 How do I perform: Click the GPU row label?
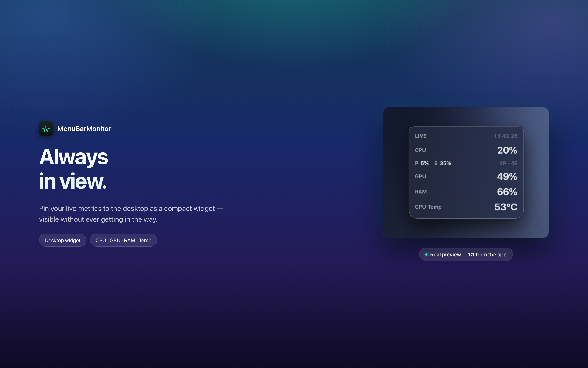click(420, 176)
